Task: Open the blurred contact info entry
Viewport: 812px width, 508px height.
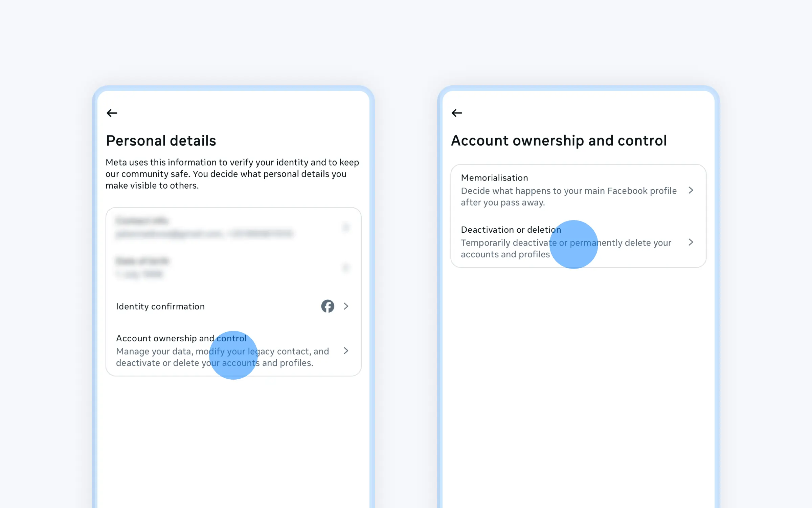Action: coord(204,228)
